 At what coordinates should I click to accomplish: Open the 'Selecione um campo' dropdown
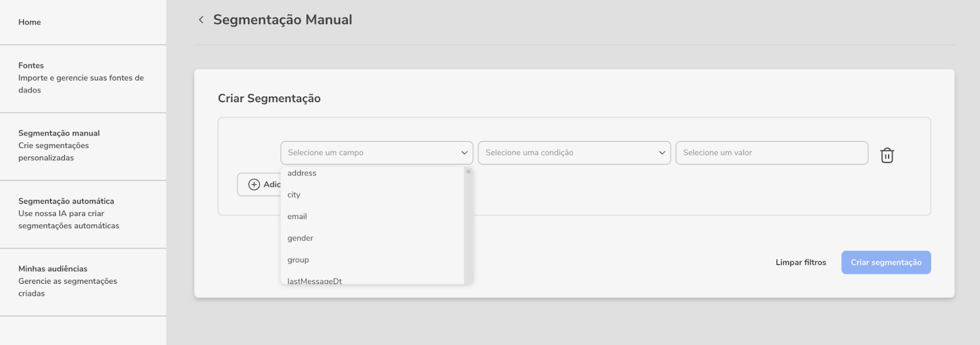[x=377, y=152]
